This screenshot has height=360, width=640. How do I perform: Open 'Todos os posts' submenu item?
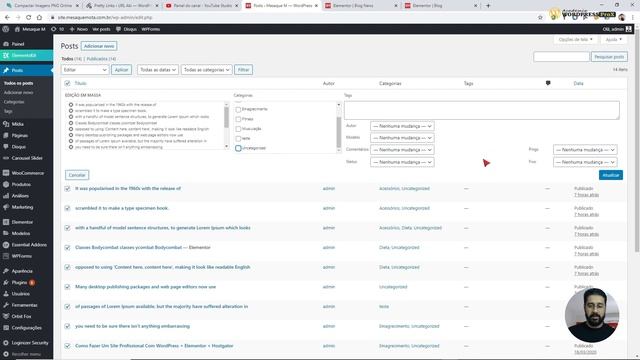[18, 83]
